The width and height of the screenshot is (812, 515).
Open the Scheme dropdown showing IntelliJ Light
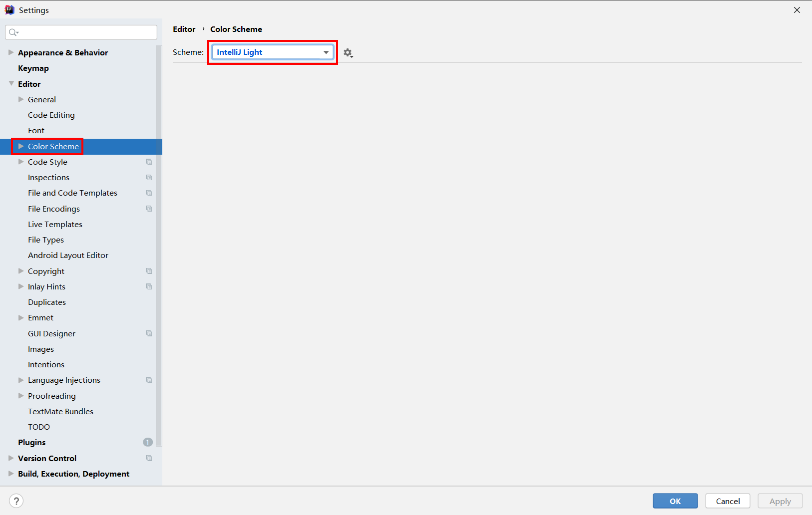[x=273, y=52]
